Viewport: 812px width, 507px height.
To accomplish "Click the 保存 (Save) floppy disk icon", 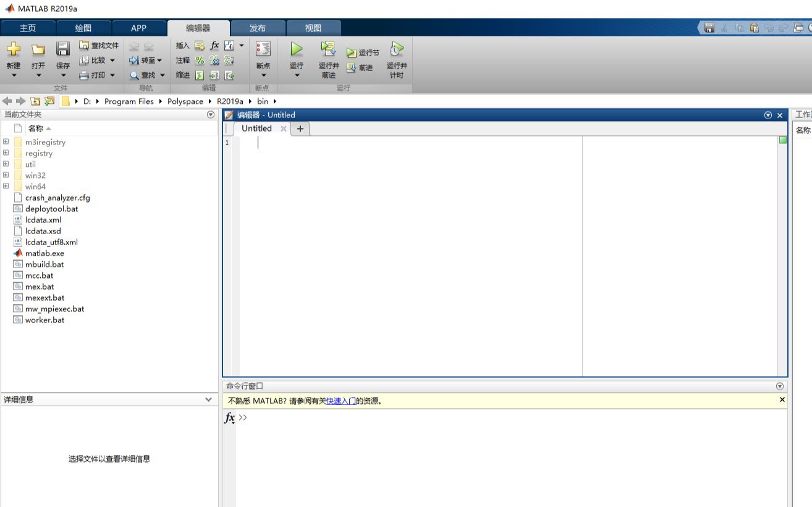I will (x=63, y=49).
